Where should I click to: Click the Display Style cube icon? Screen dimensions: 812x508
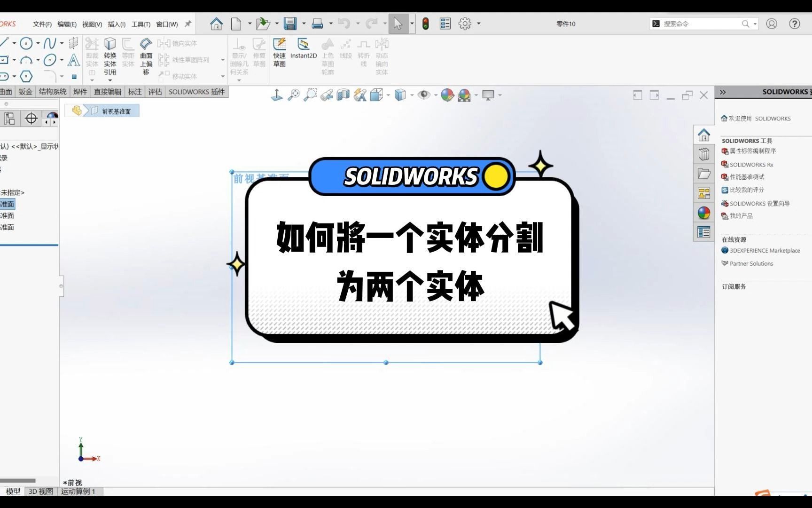coord(400,95)
